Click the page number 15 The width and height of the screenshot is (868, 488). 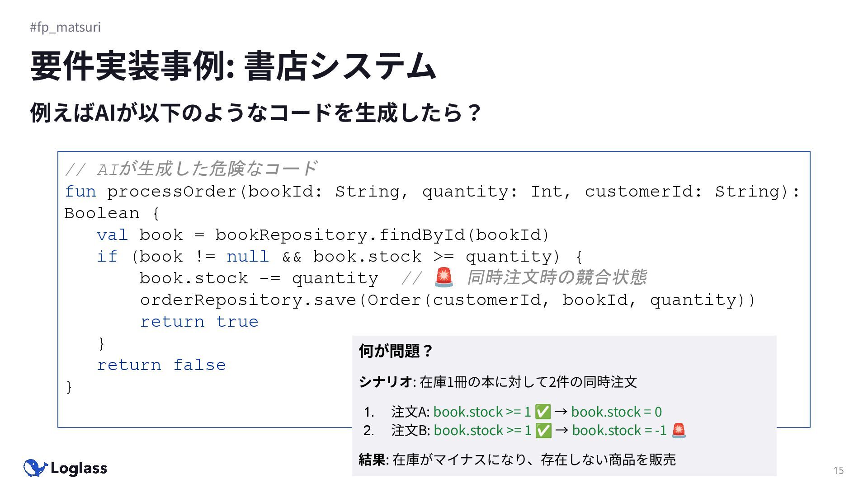(x=839, y=470)
